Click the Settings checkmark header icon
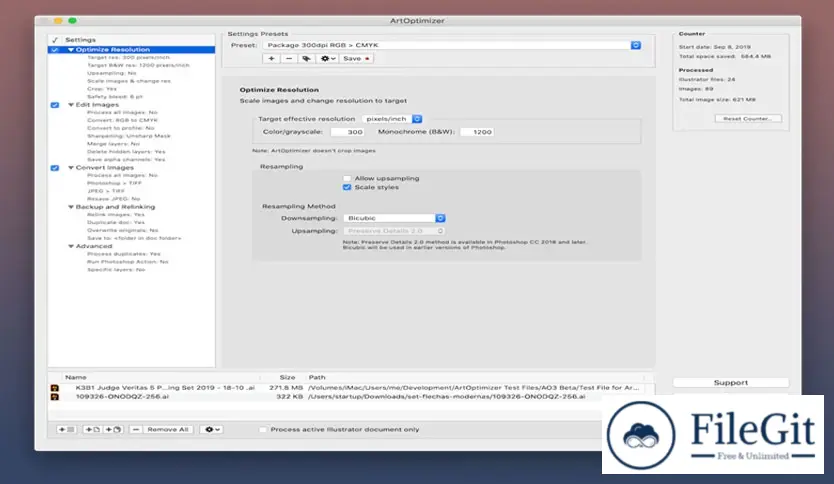 tap(55, 40)
